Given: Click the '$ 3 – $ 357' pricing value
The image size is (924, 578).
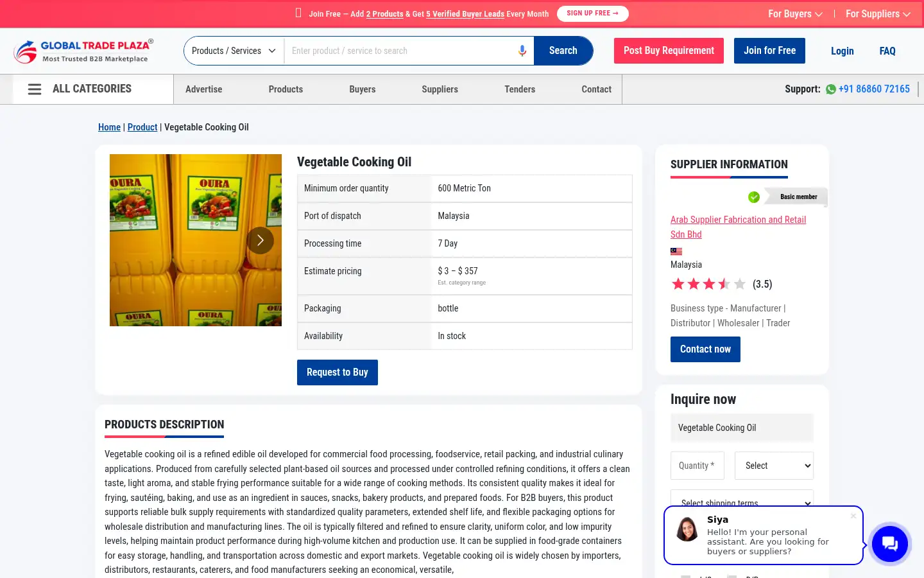Looking at the screenshot, I should pos(458,271).
